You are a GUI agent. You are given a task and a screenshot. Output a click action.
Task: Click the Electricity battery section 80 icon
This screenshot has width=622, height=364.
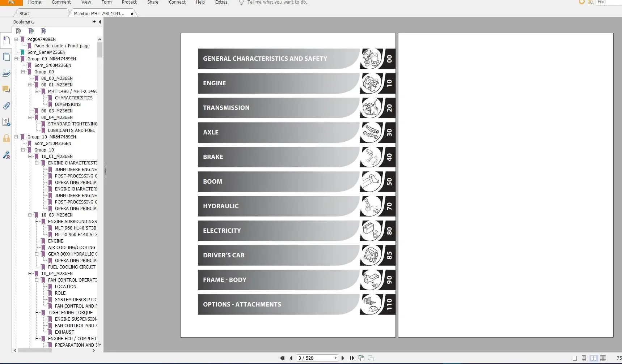coord(372,231)
